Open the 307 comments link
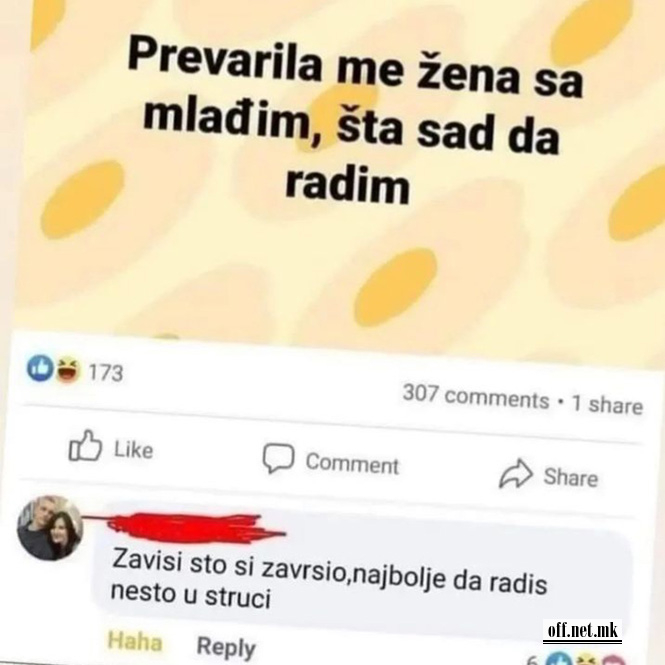The image size is (665, 665). 476,397
